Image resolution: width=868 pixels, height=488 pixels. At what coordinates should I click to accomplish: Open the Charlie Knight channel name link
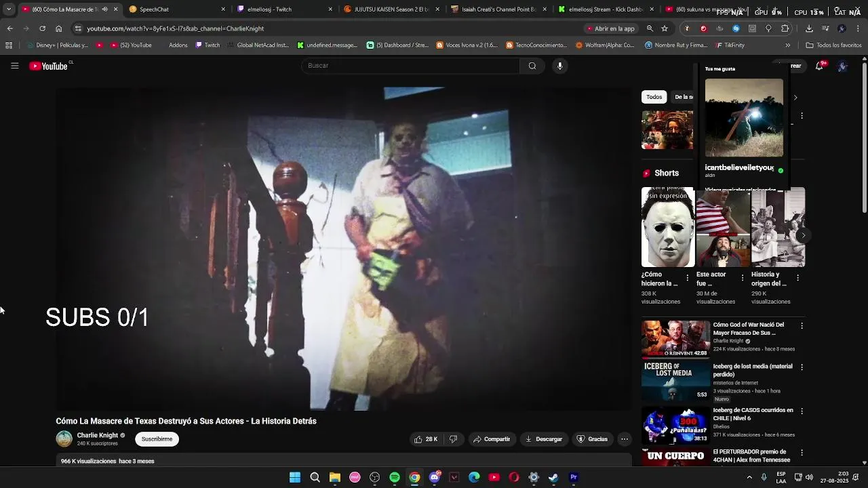(x=98, y=435)
